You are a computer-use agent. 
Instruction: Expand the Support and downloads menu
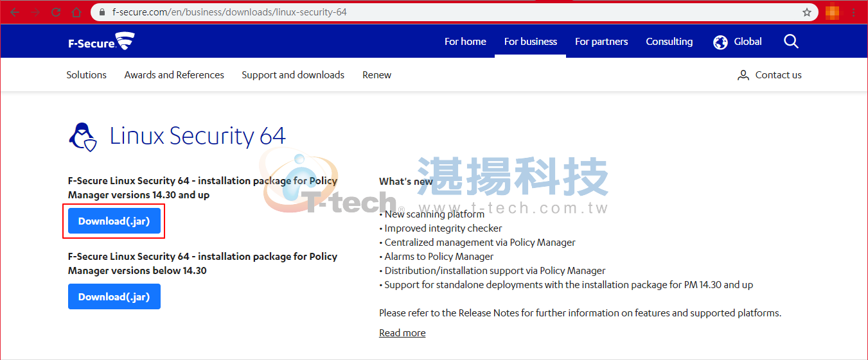click(293, 75)
